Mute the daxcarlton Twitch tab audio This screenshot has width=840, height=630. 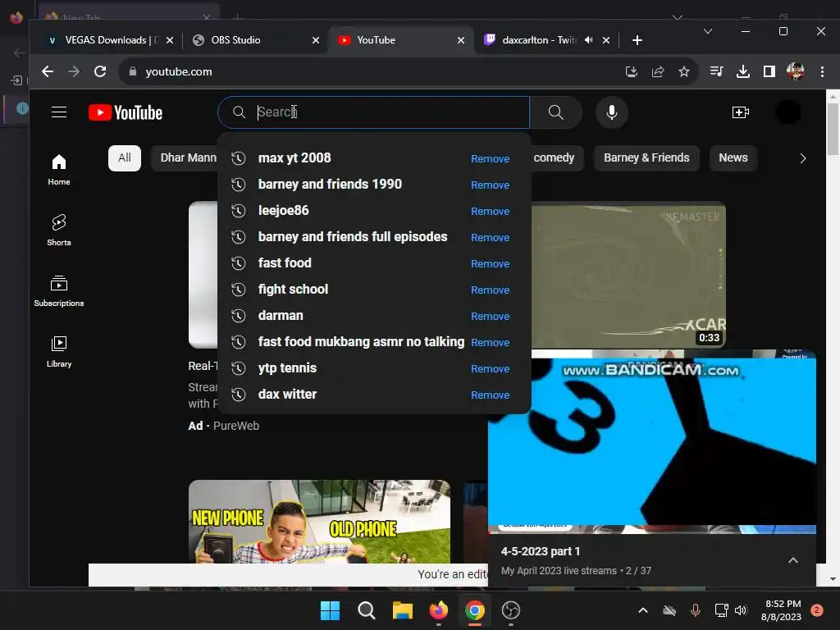589,40
